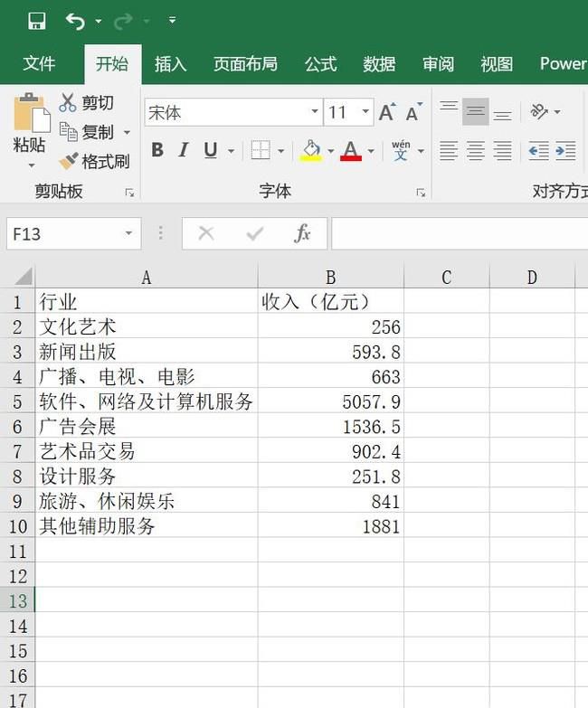Viewport: 588px width, 708px height.
Task: Select cell containing 软件、网络及计算机服务
Action: (146, 401)
